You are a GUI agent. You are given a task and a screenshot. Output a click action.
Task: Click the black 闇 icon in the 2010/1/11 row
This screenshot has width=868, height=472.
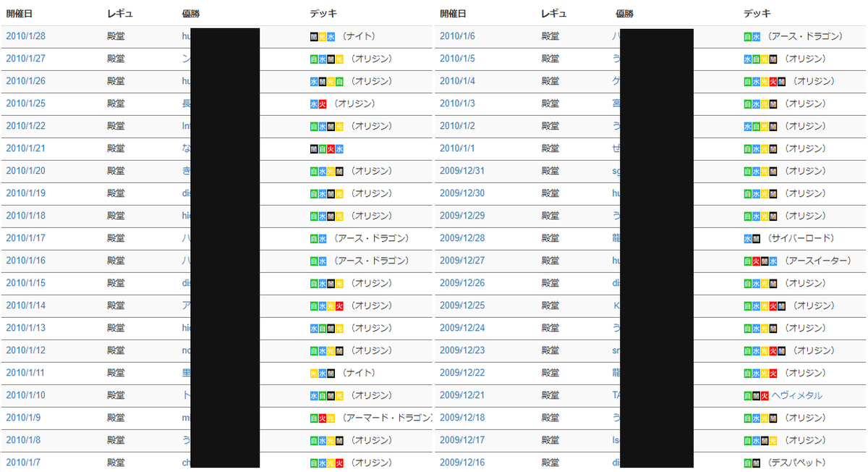click(x=331, y=373)
